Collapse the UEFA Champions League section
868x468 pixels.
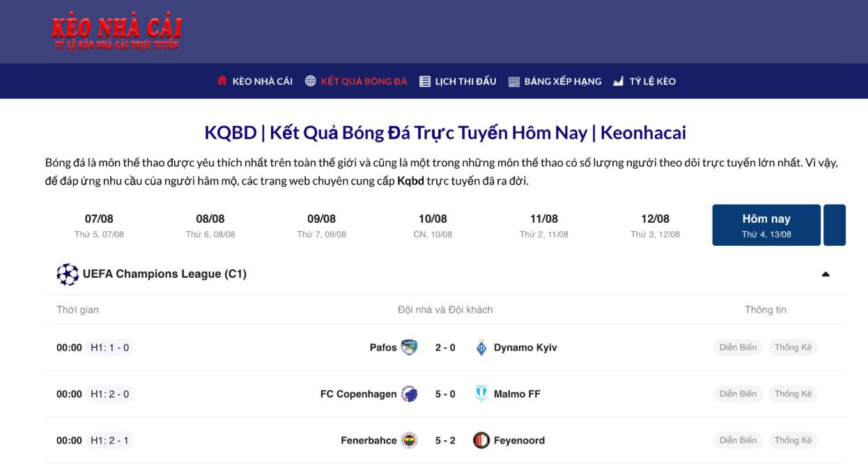(826, 274)
